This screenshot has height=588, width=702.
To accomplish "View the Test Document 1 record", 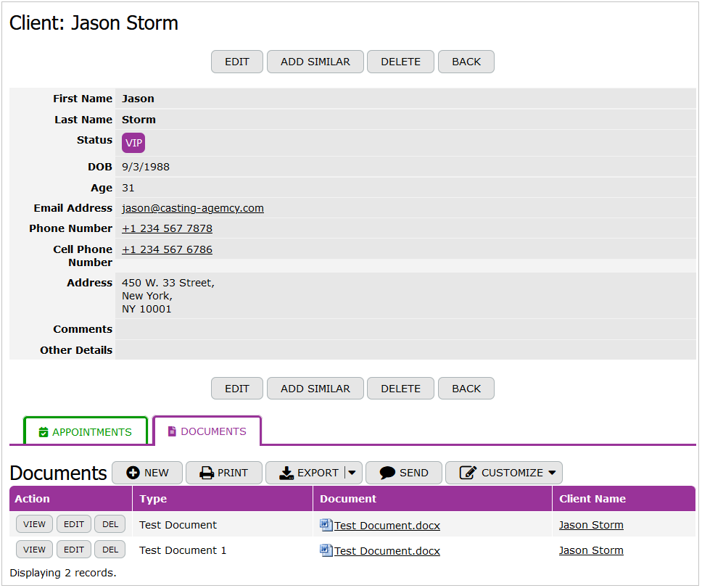I will (34, 550).
